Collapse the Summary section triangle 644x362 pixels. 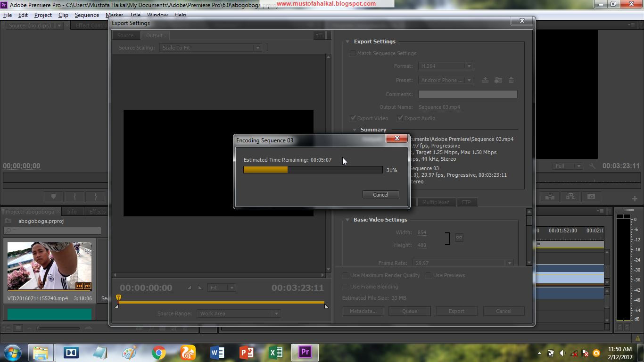pyautogui.click(x=355, y=130)
